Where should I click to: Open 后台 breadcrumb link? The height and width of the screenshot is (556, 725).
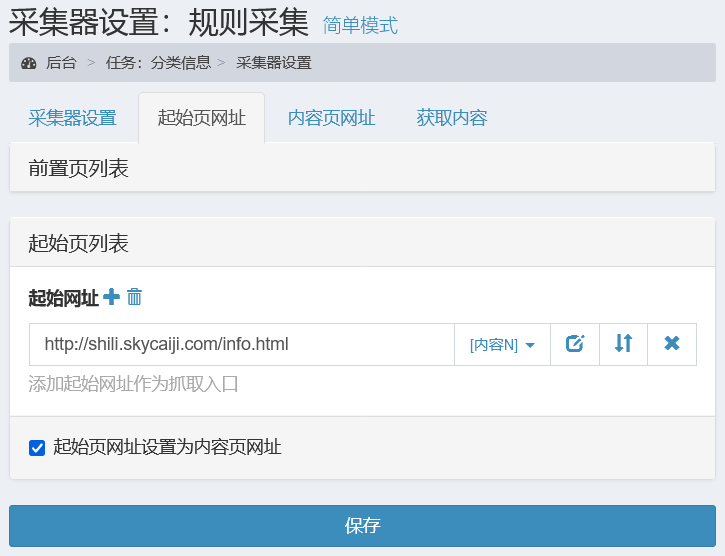pos(61,63)
